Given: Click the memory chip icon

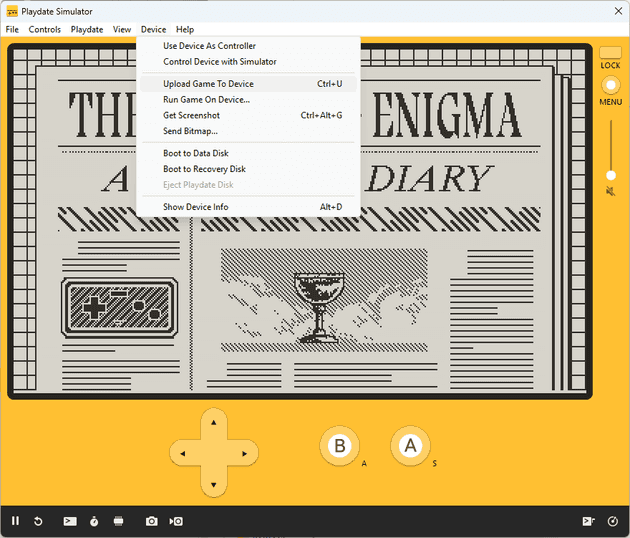Looking at the screenshot, I should (119, 521).
